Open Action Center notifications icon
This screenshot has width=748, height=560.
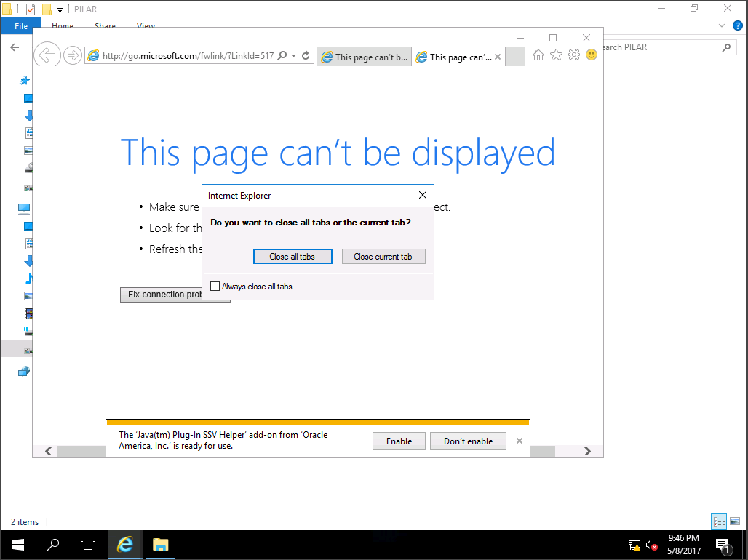pyautogui.click(x=723, y=545)
